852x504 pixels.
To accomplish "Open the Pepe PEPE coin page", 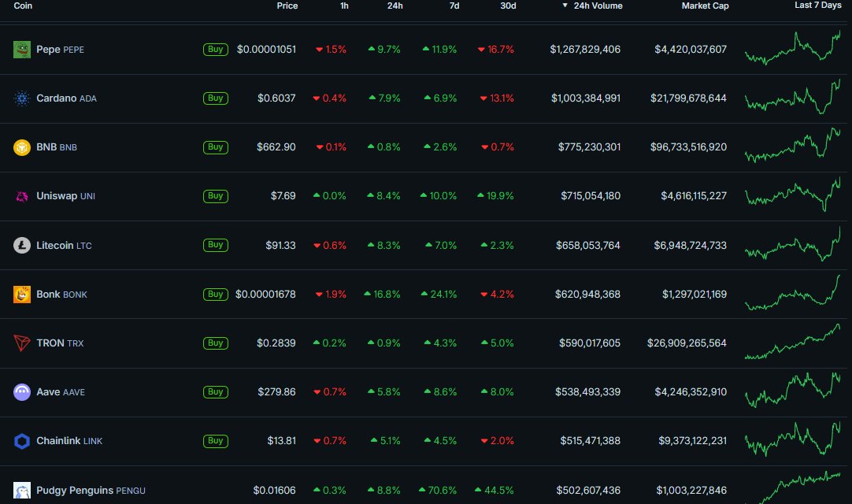I will (x=61, y=50).
